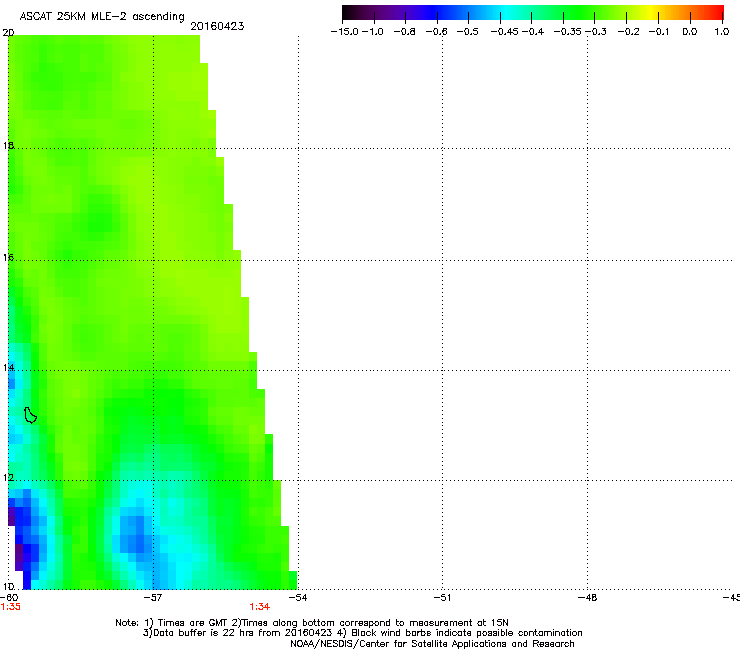Click the red time stamp 1:35

[10, 607]
